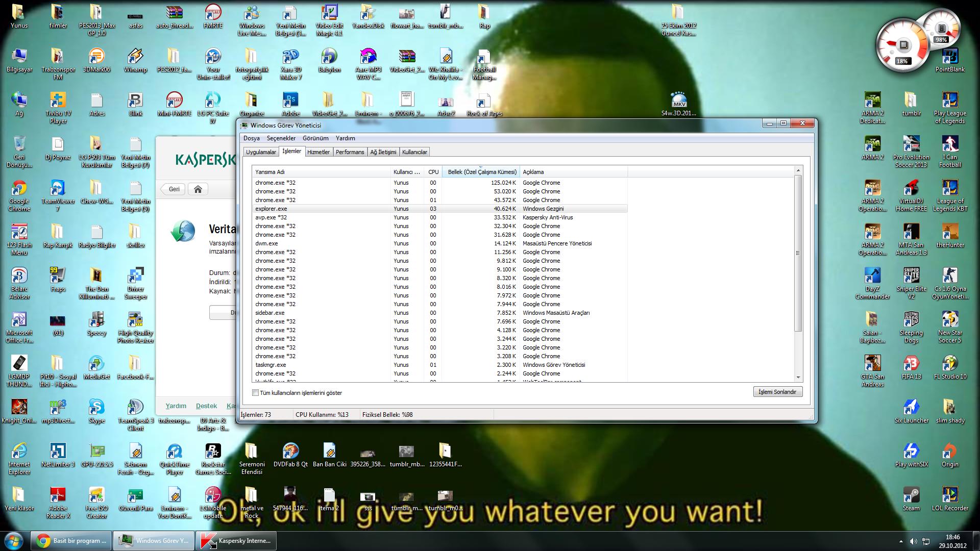Show hidden system tray icons arrow
This screenshot has width=980, height=551.
pyautogui.click(x=901, y=541)
